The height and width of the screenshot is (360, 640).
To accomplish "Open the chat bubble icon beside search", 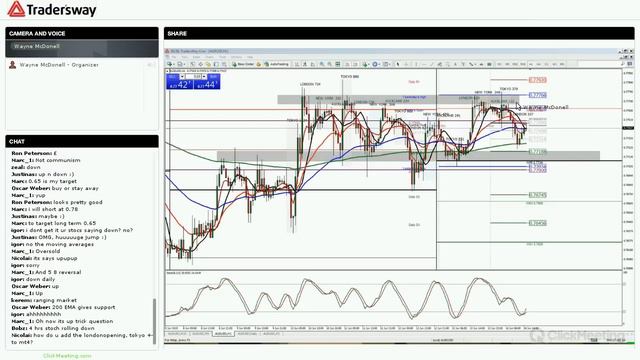I will coord(630,64).
